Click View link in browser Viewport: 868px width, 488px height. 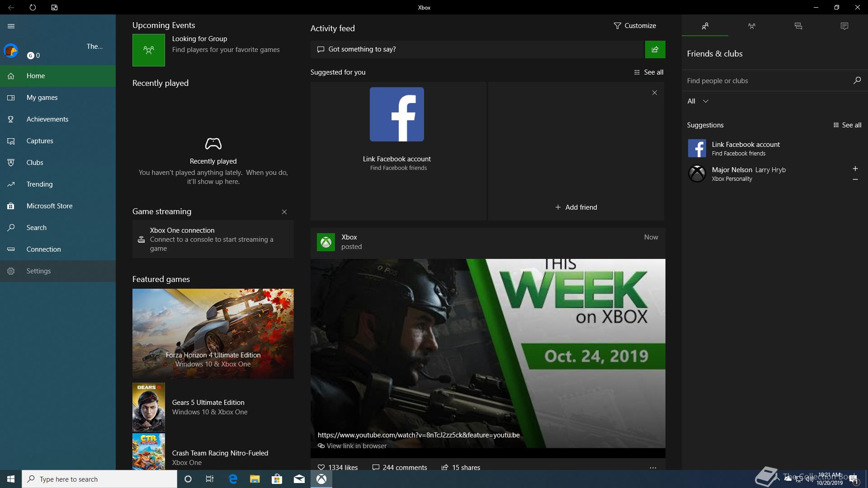point(352,446)
